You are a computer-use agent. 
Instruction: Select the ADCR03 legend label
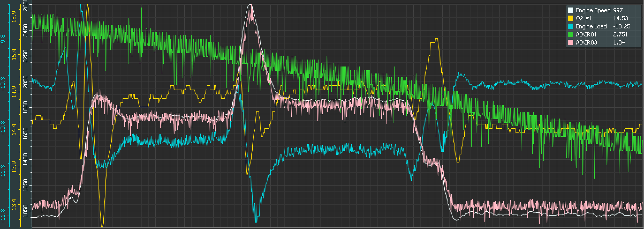[586, 42]
